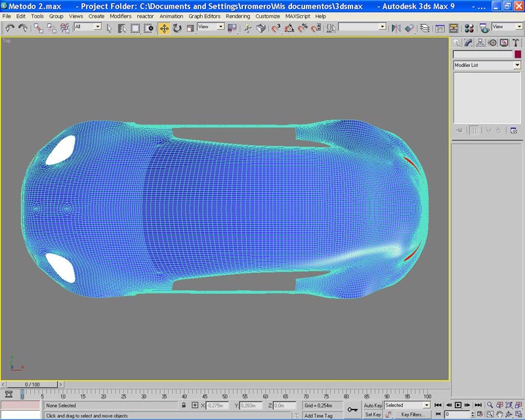Open the Curve Editor from the toolbar
The height and width of the screenshot is (420, 525).
pyautogui.click(x=440, y=28)
